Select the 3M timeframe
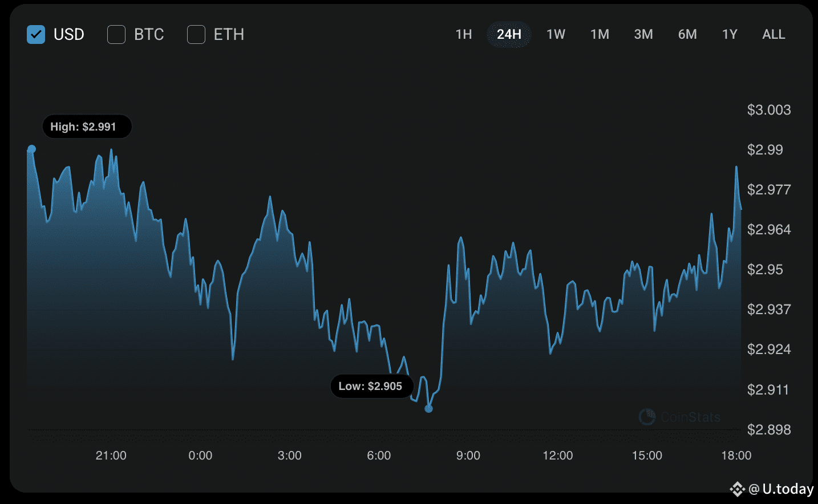818x504 pixels. [x=643, y=35]
